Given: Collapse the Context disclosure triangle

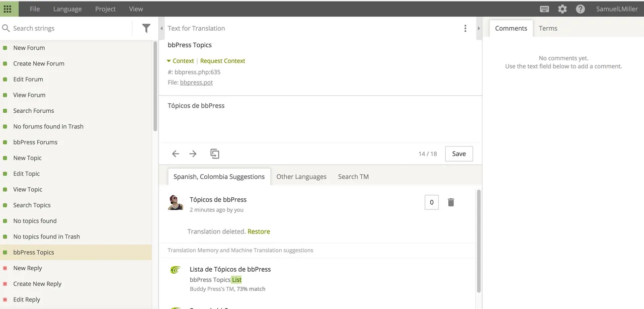Looking at the screenshot, I should click(169, 61).
